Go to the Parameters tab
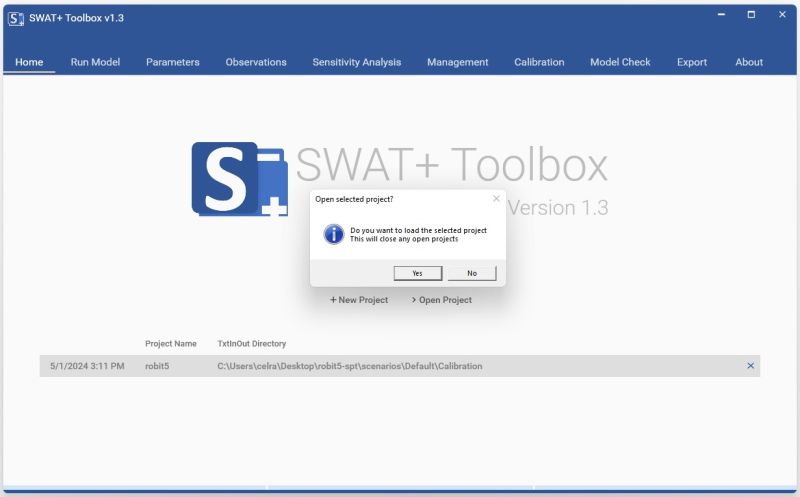Viewport: 800px width, 497px height. (172, 62)
